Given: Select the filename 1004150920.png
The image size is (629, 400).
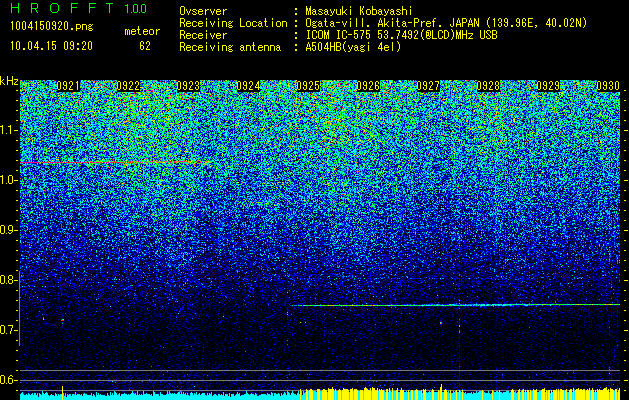Looking at the screenshot, I should tap(52, 26).
